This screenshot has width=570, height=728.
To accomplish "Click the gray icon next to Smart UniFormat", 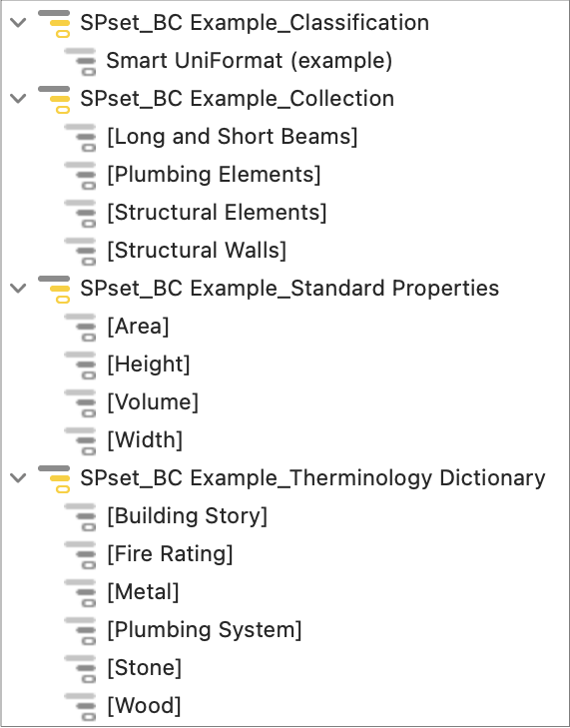I will coord(80,61).
